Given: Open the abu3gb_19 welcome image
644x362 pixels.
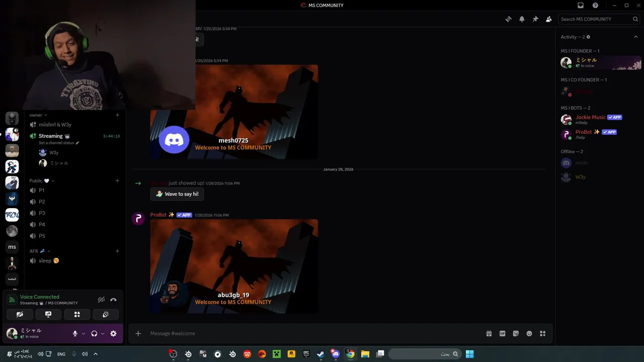Looking at the screenshot, I should (x=234, y=266).
